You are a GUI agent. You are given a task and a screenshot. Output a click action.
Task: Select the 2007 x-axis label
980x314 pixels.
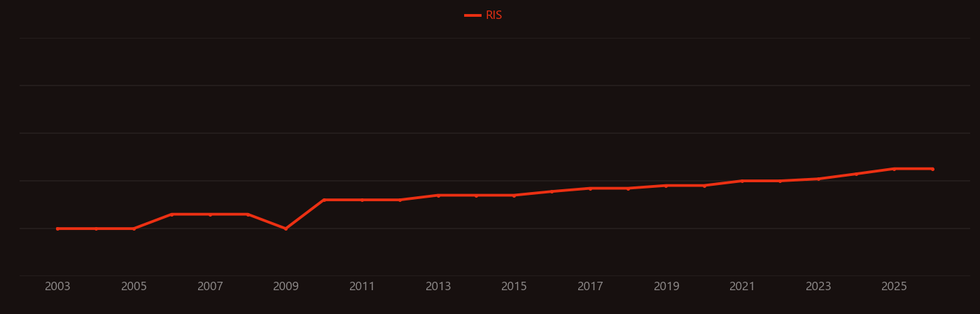tap(210, 287)
